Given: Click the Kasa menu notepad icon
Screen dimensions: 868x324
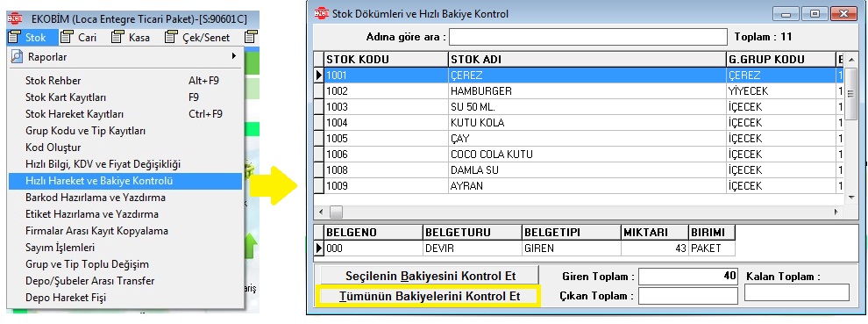Looking at the screenshot, I should (x=117, y=38).
